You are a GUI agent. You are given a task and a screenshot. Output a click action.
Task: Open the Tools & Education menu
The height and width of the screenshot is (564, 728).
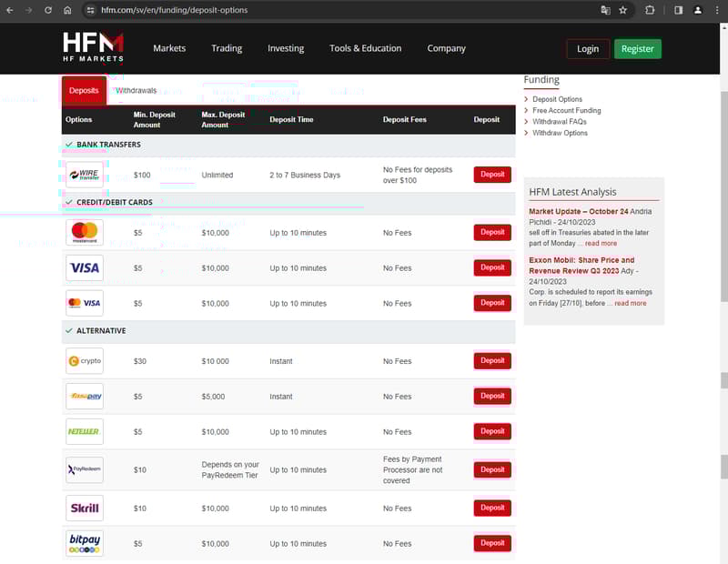(365, 48)
